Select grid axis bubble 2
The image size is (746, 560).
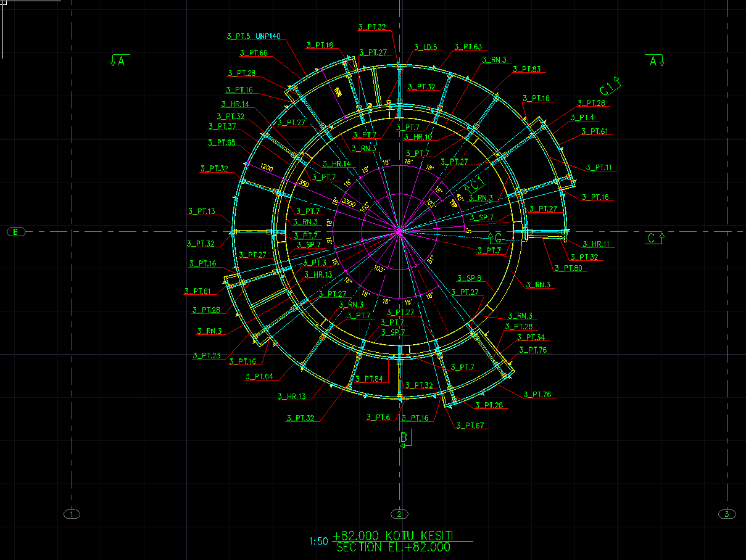399,514
